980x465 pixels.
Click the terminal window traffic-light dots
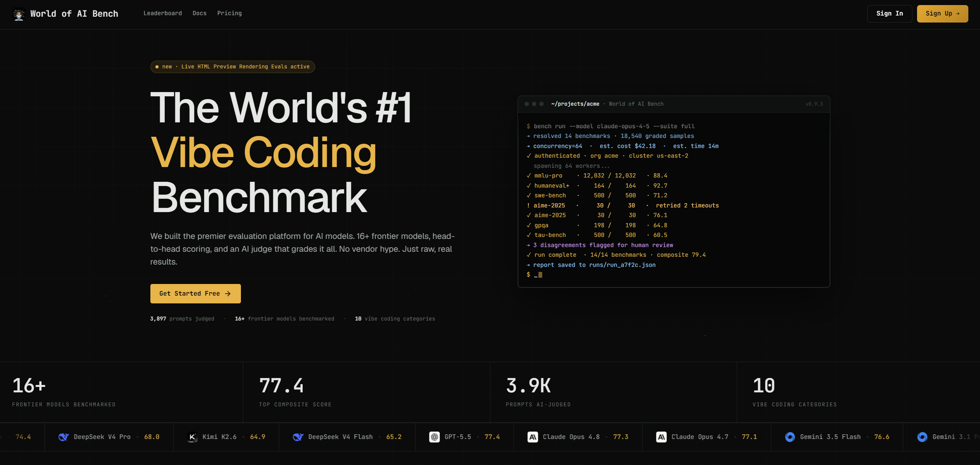tap(534, 104)
